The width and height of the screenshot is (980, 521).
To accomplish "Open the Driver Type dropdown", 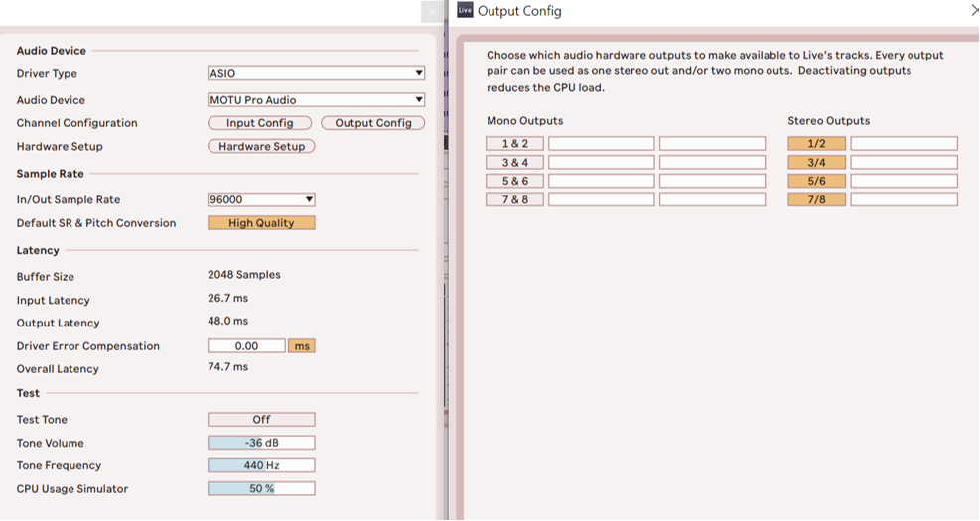I will 316,73.
